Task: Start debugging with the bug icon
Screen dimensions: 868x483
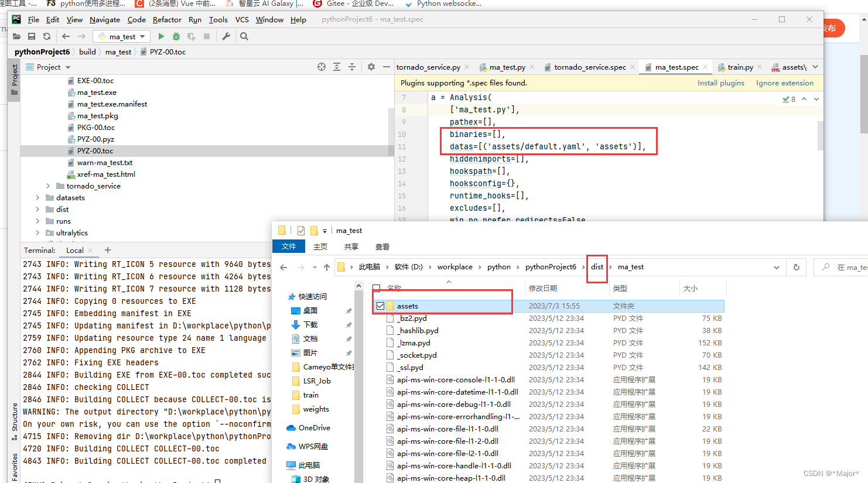Action: click(176, 36)
